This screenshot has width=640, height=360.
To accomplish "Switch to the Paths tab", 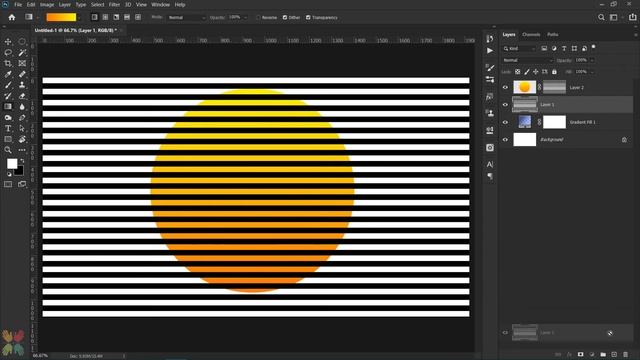I will point(553,35).
